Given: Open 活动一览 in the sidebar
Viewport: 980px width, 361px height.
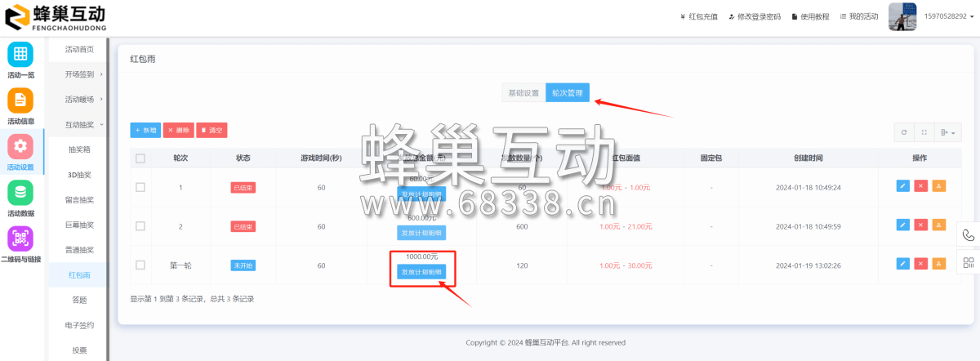Looking at the screenshot, I should [x=20, y=60].
